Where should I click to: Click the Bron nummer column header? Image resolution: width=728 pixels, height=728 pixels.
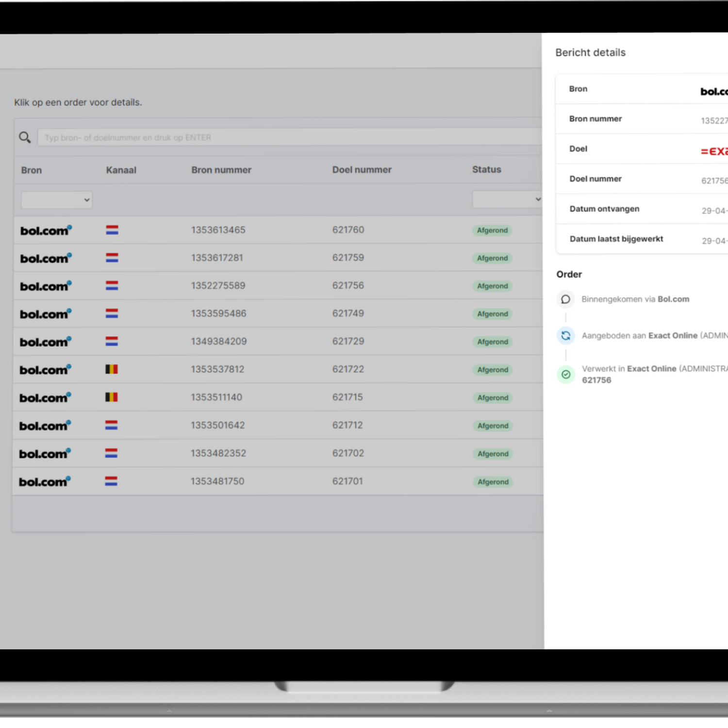[221, 170]
